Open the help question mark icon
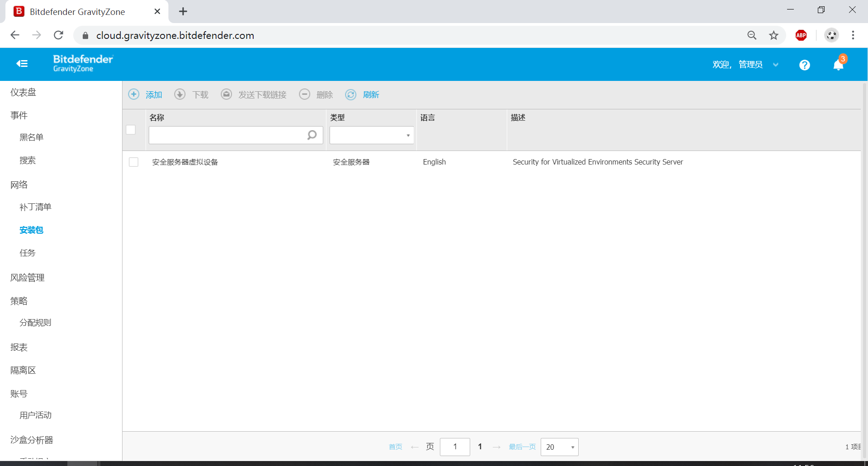The image size is (868, 466). click(x=804, y=65)
